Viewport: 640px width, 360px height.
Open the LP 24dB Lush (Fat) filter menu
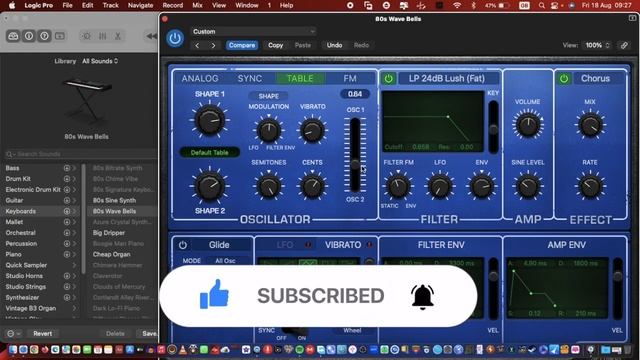[447, 78]
